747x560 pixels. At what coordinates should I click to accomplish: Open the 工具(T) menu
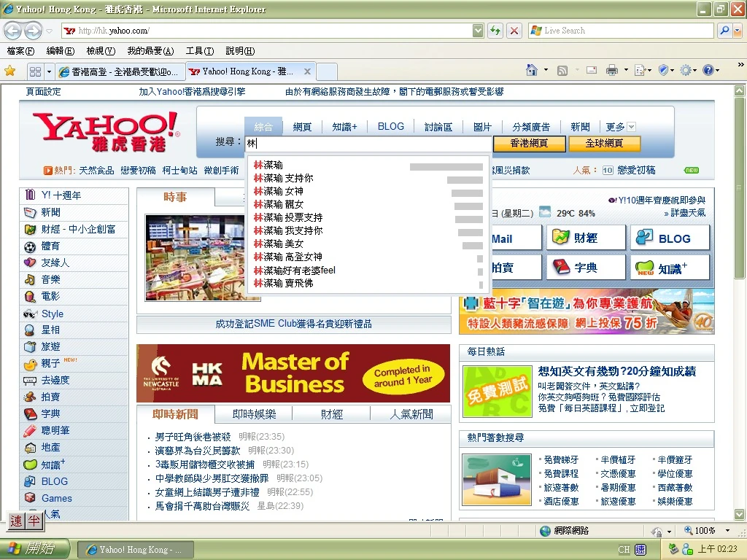(199, 51)
